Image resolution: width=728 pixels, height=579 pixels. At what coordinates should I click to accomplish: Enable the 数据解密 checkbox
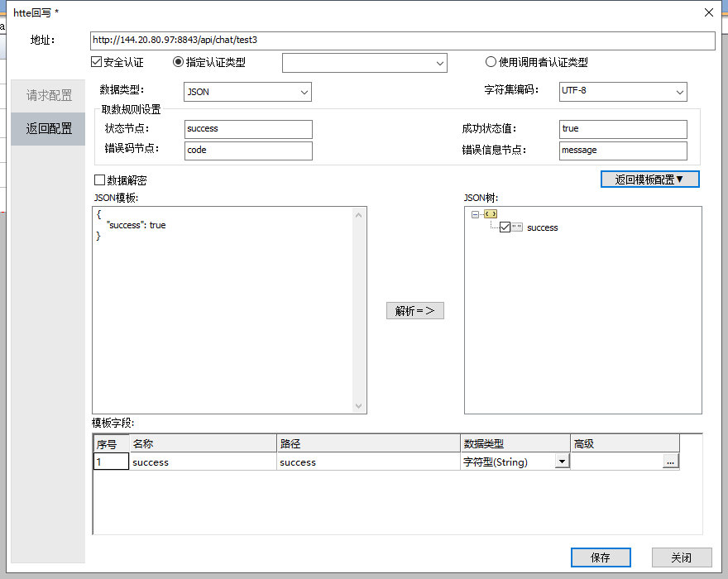point(100,180)
